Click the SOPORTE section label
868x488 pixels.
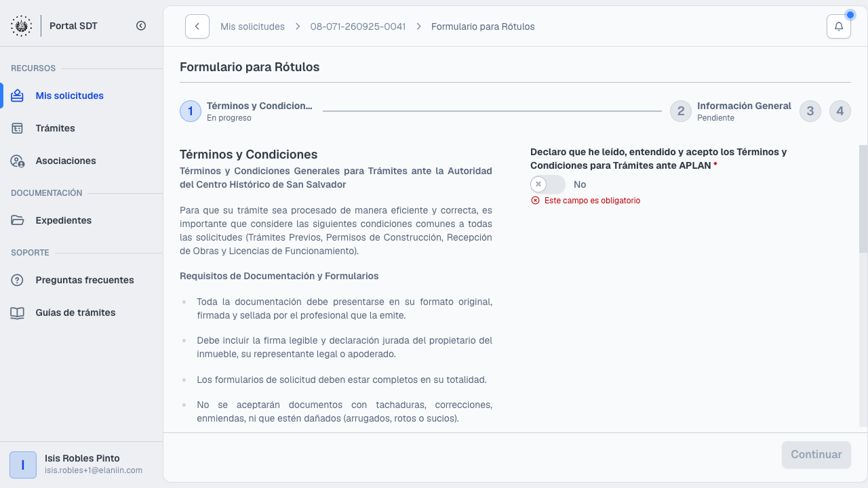30,253
